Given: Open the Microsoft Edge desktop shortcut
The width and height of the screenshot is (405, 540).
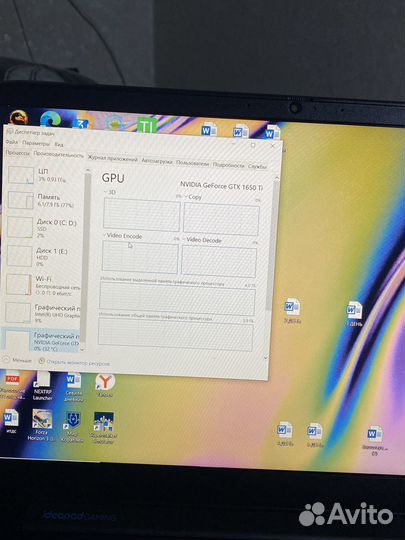Looking at the screenshot, I should pyautogui.click(x=50, y=119).
